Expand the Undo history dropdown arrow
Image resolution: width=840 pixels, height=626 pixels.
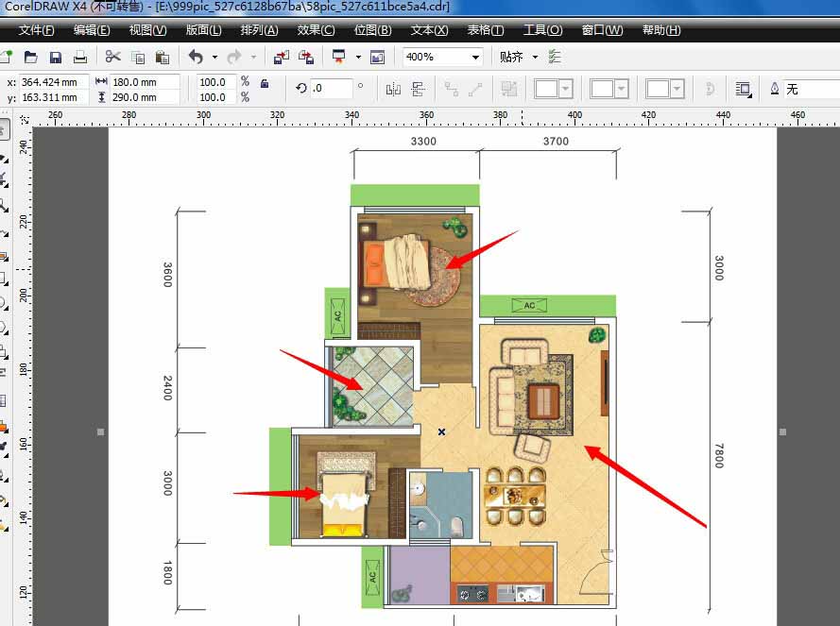[x=214, y=57]
